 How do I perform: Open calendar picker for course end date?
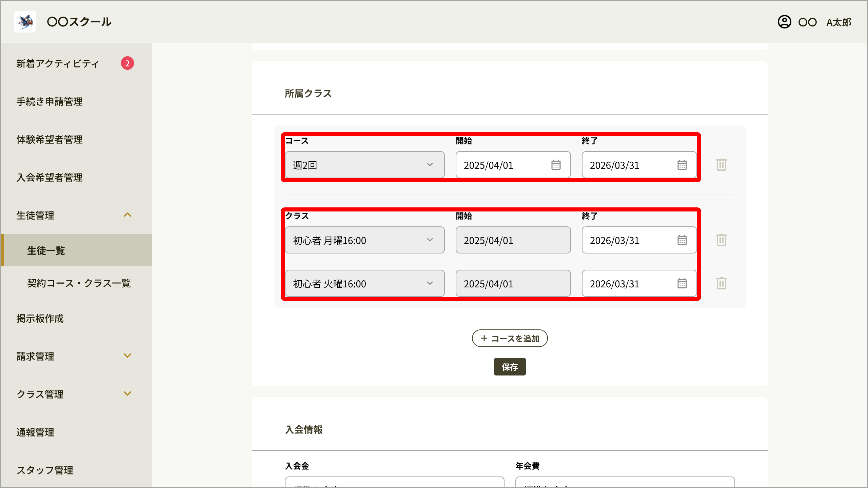[682, 165]
